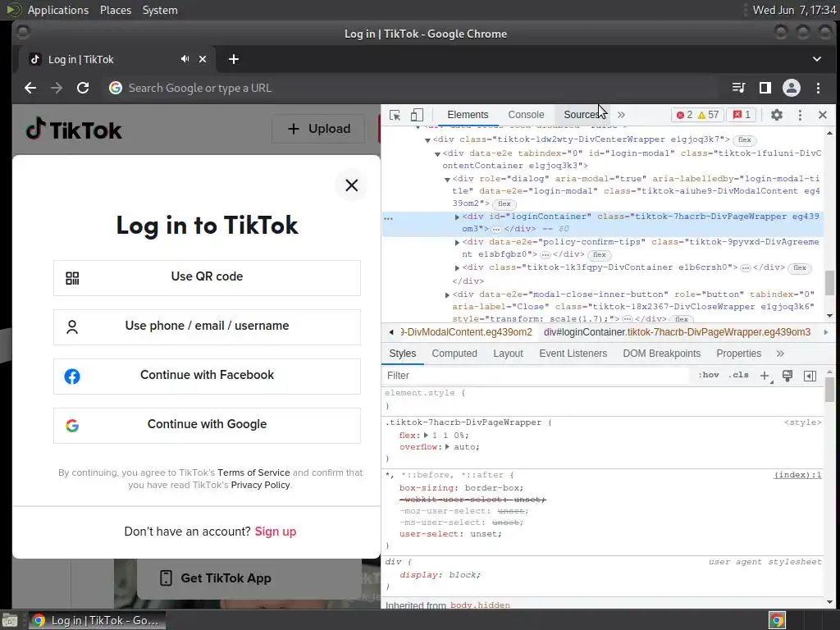Open the DOM Breakpoints tab
The width and height of the screenshot is (840, 630).
pos(662,354)
